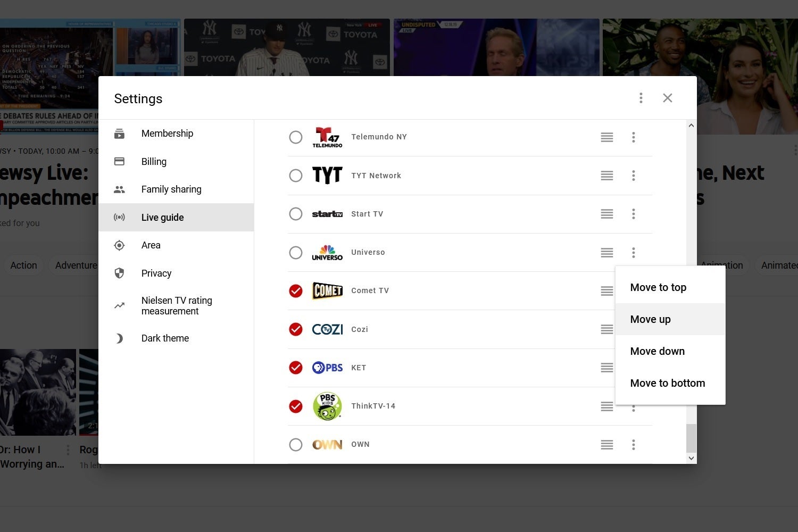Enable TYT Network channel checkbox
The height and width of the screenshot is (532, 798).
[296, 176]
